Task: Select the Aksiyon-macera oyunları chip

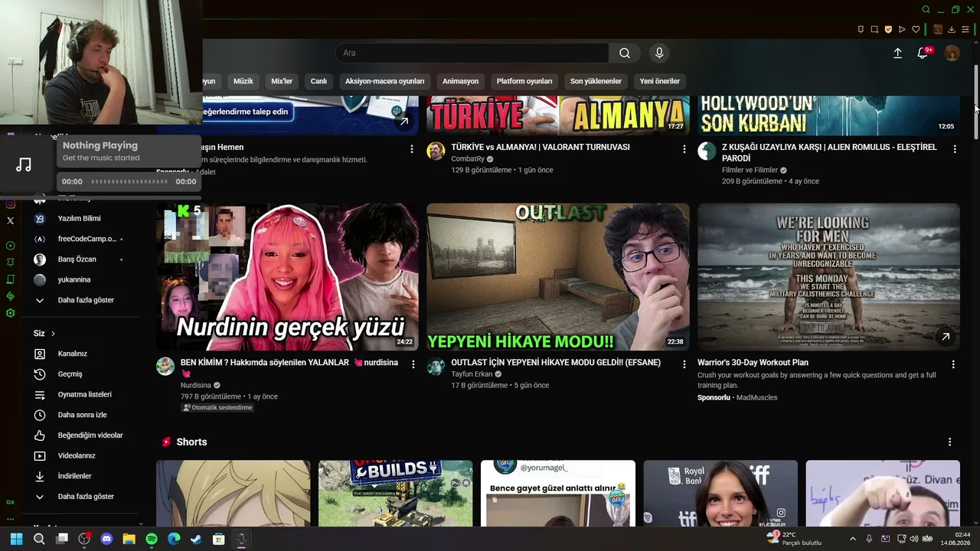Action: click(x=384, y=81)
